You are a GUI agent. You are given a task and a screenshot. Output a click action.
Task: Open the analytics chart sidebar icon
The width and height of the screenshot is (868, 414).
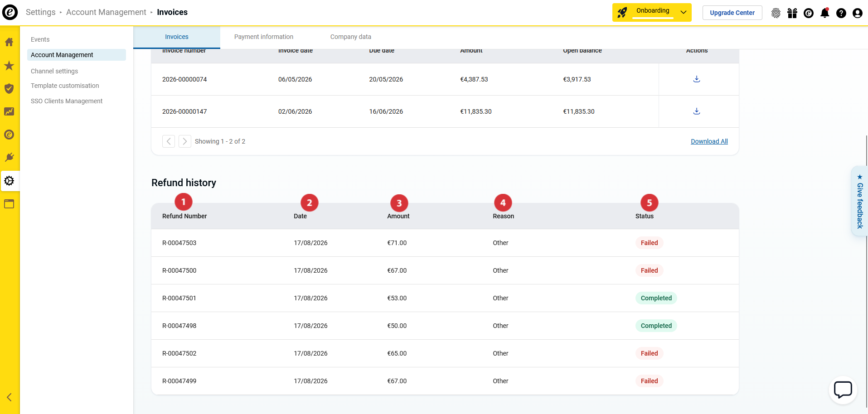9,111
